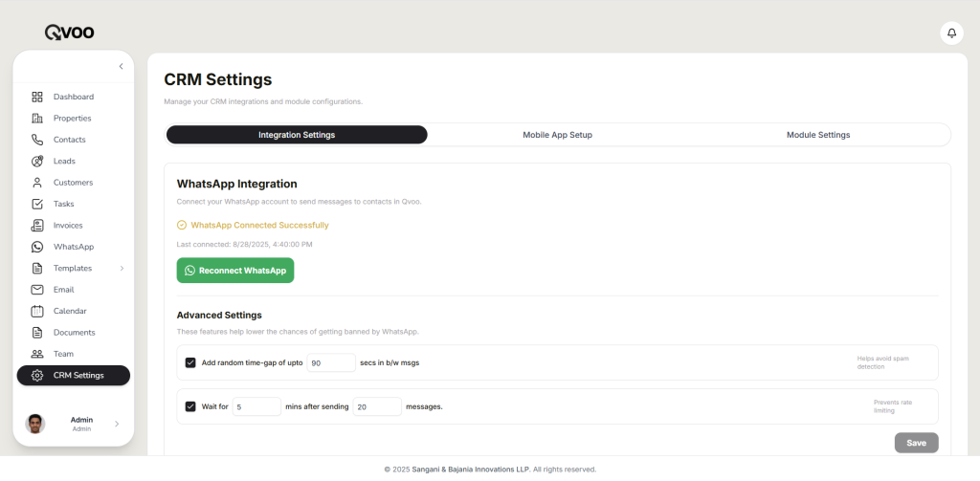Select the Team menu label
The height and width of the screenshot is (481, 980).
[x=64, y=354]
